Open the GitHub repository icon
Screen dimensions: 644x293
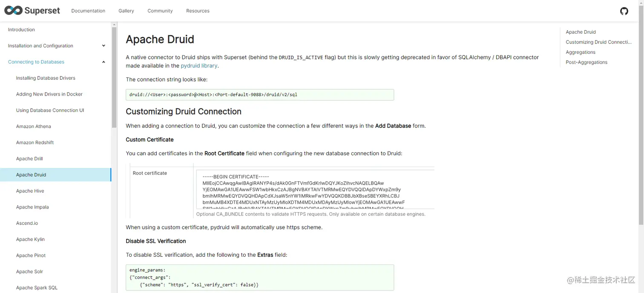(x=624, y=11)
